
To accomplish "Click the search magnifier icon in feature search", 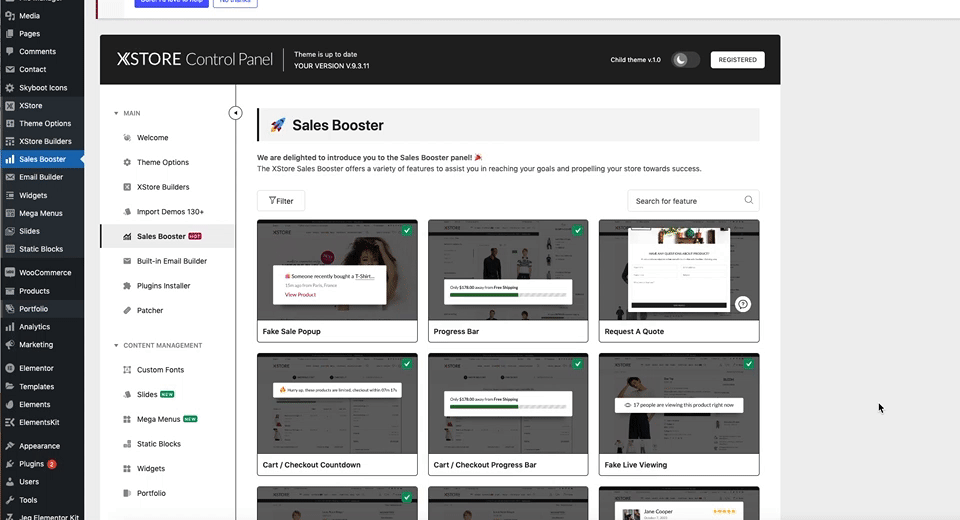I will click(748, 200).
